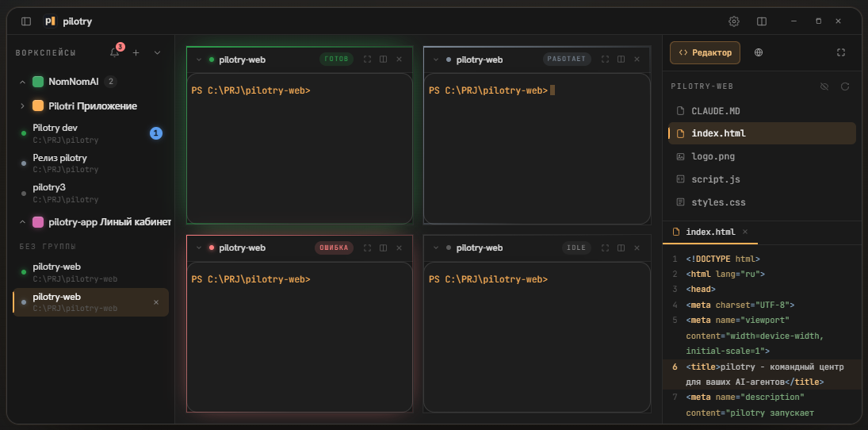Maximize the IDLE terminal pane
This screenshot has height=430, width=868.
coord(605,248)
